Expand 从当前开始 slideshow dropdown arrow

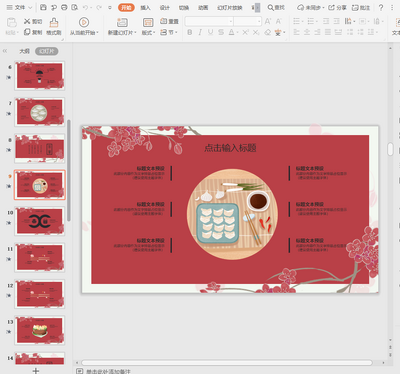click(97, 33)
